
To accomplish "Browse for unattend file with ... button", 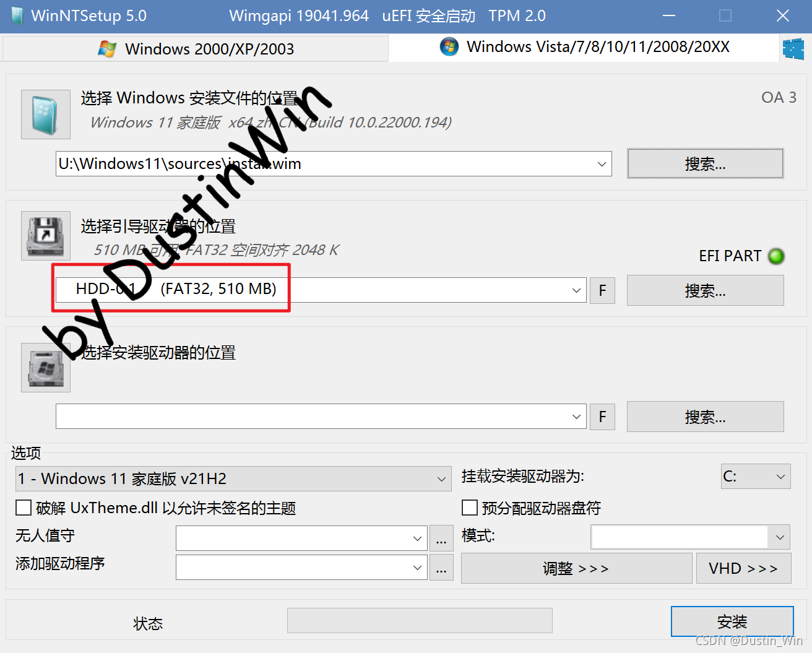I will (x=441, y=538).
